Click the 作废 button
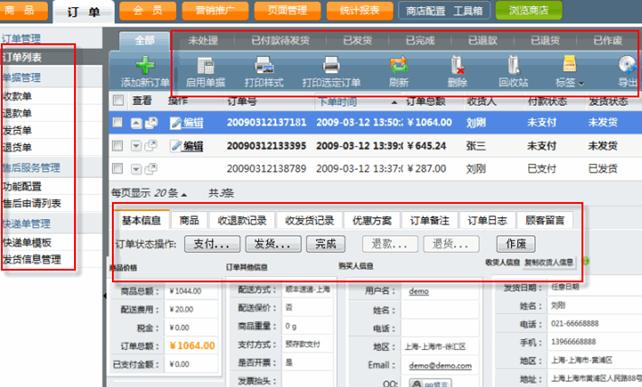Image resolution: width=642 pixels, height=387 pixels. pos(516,244)
